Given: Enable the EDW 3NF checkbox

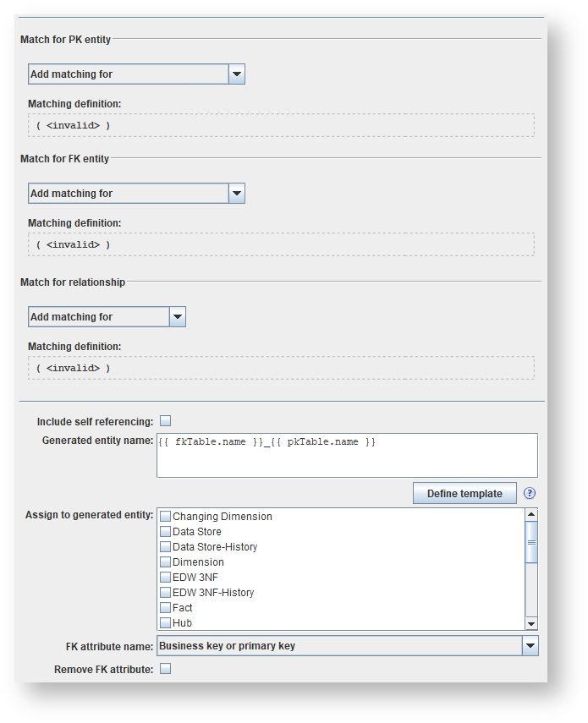Looking at the screenshot, I should pyautogui.click(x=166, y=578).
